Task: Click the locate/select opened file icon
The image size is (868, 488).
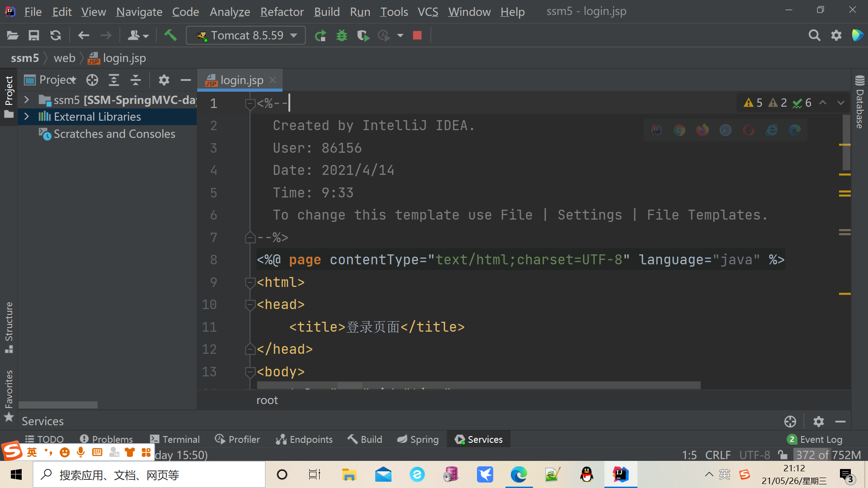Action: click(92, 80)
